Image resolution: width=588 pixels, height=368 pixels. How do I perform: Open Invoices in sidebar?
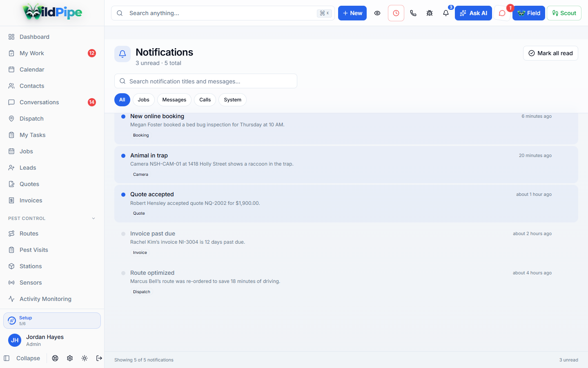click(x=52, y=200)
